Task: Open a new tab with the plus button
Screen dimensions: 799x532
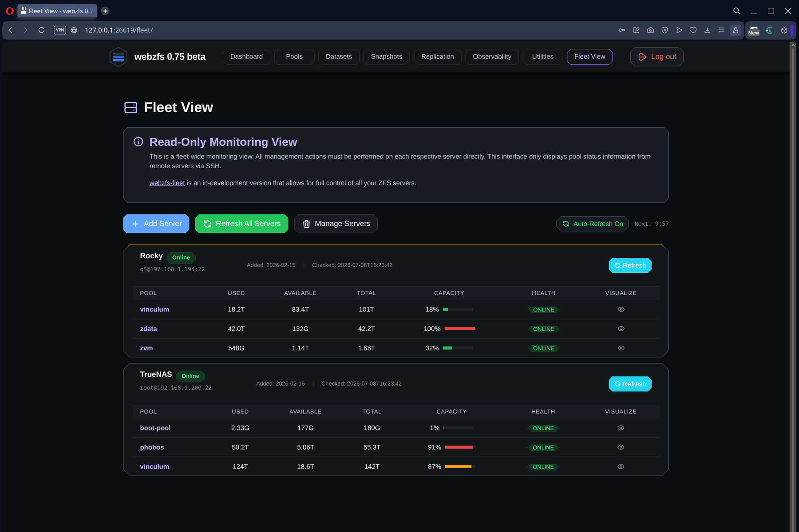Action: [x=105, y=11]
